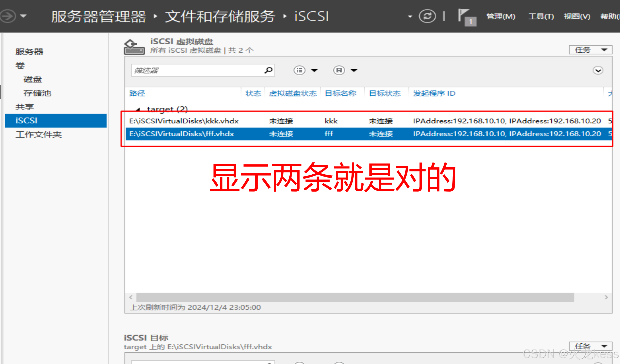
Task: Collapse the target (2) group
Action: tap(138, 109)
